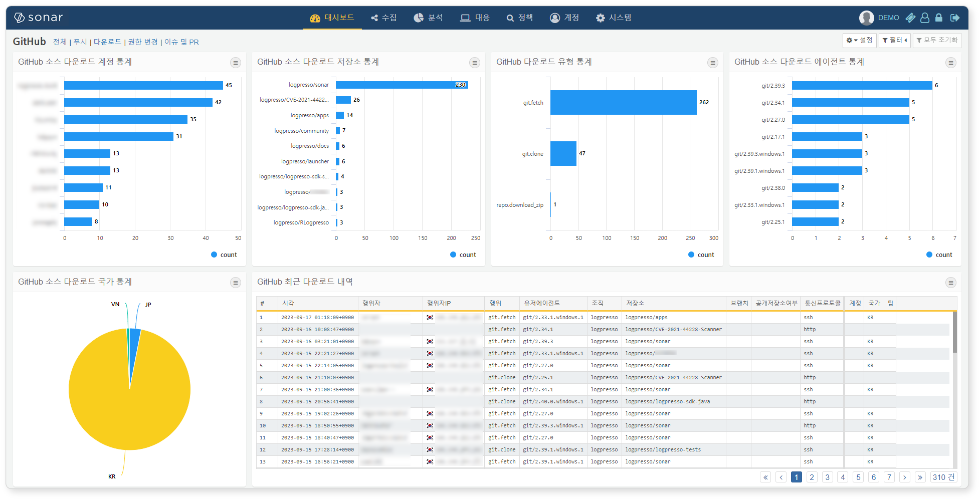Click the git.fetch bar labeled 262
The image size is (980, 500).
tap(623, 102)
